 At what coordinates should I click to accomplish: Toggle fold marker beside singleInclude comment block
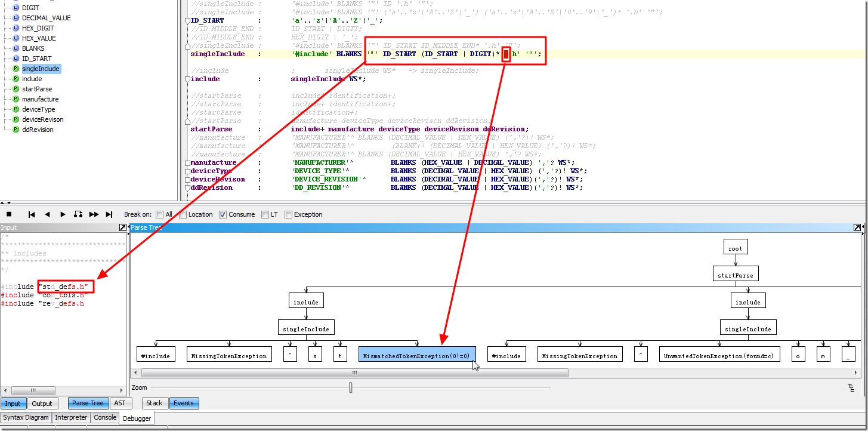187,45
